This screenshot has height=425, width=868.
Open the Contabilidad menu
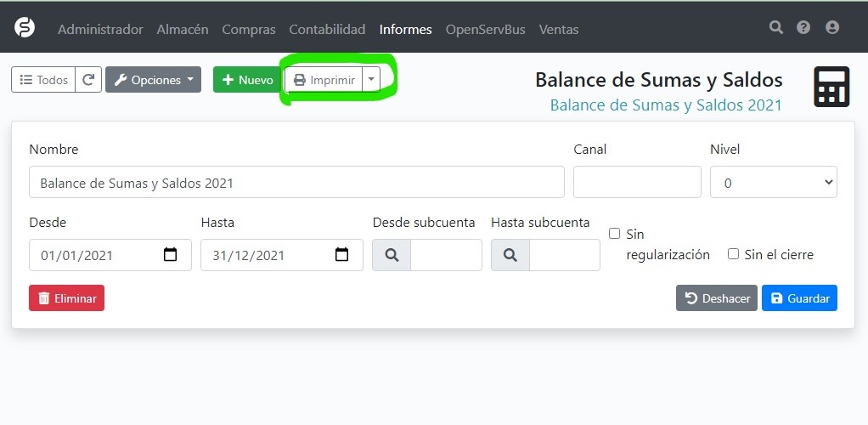pyautogui.click(x=327, y=29)
